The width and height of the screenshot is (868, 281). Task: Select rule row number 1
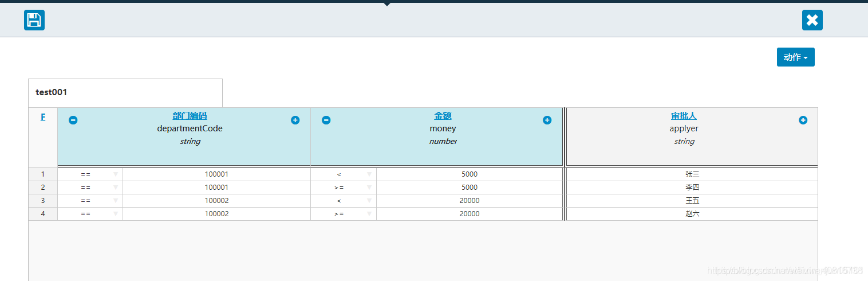click(43, 174)
